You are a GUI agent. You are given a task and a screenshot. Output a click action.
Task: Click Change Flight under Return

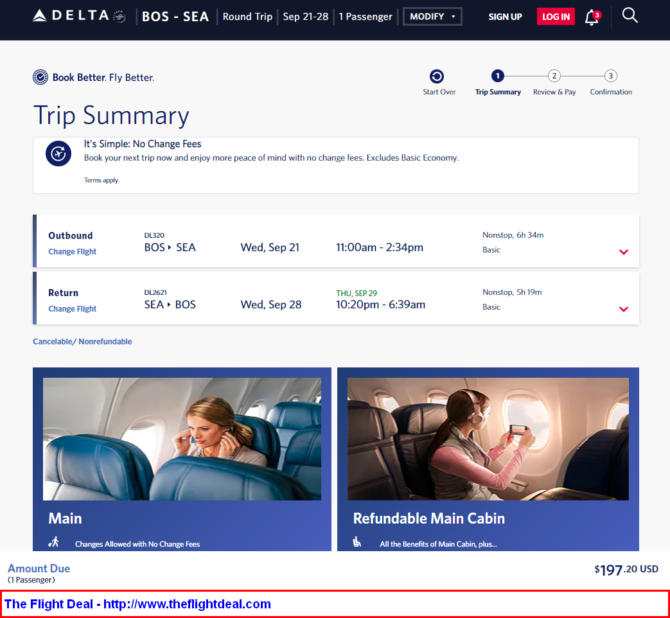(72, 309)
